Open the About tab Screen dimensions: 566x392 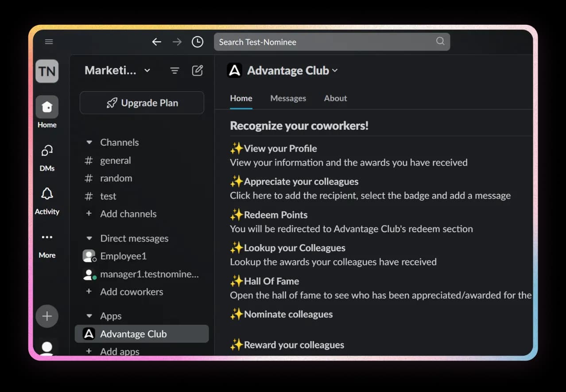pyautogui.click(x=335, y=98)
